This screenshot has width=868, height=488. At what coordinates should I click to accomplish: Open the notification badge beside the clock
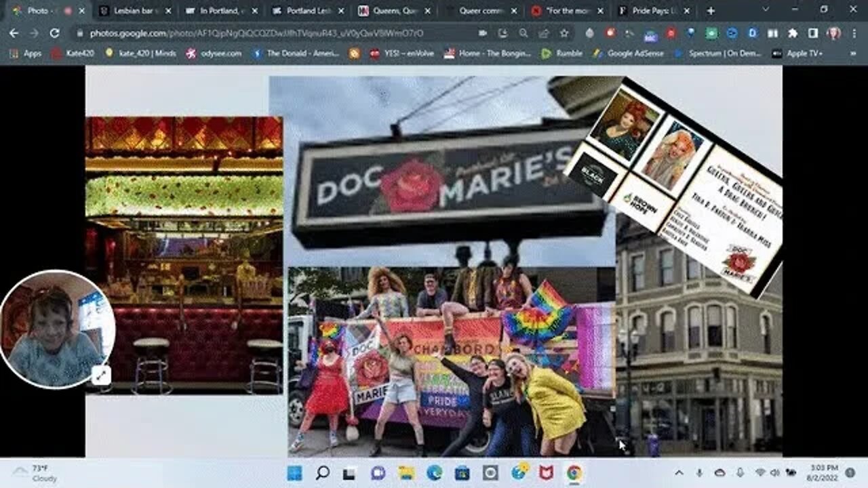(850, 472)
